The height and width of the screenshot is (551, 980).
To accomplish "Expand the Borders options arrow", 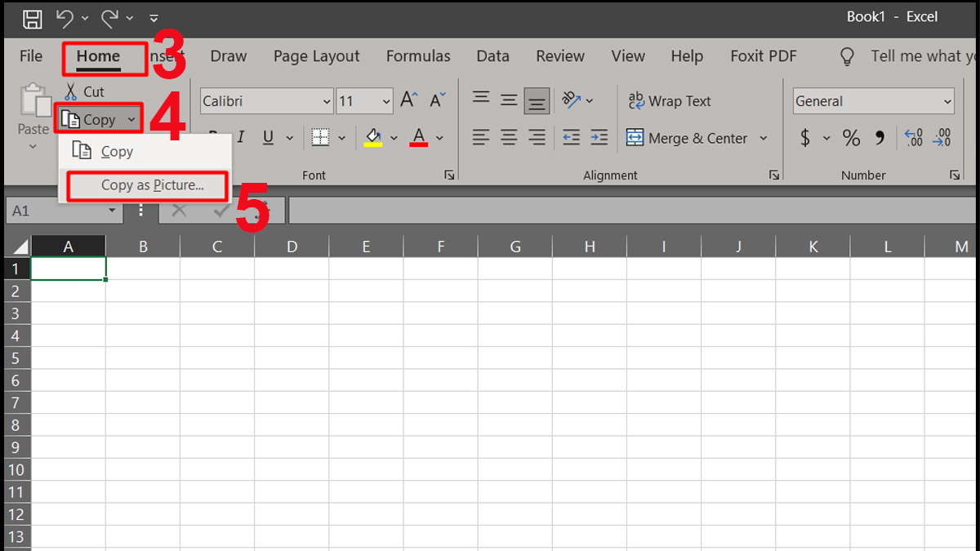I will coord(342,138).
